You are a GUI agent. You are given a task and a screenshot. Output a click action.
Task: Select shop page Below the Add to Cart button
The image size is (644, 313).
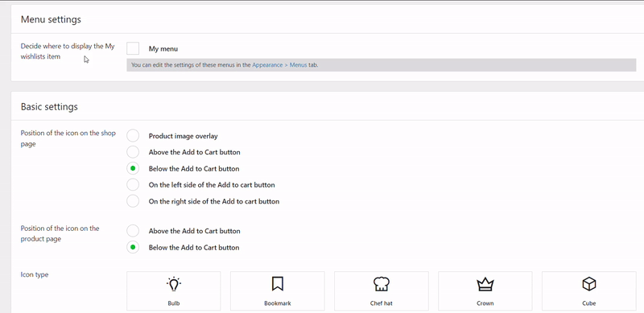[x=133, y=168]
